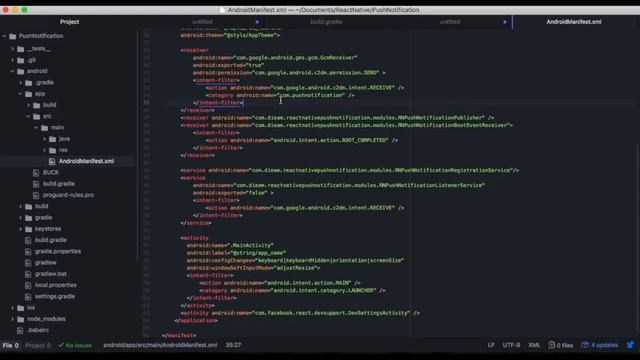Change the XML grammar selector

pyautogui.click(x=534, y=345)
